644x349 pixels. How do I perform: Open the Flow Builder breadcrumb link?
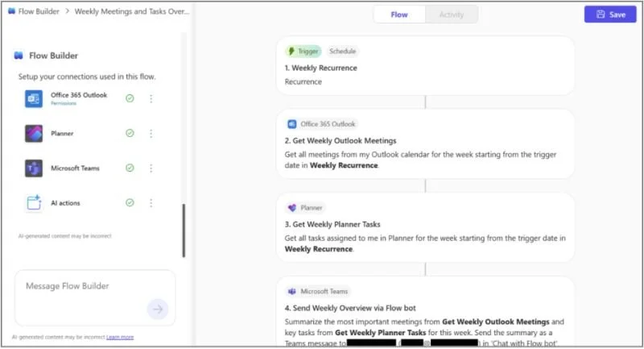click(39, 11)
